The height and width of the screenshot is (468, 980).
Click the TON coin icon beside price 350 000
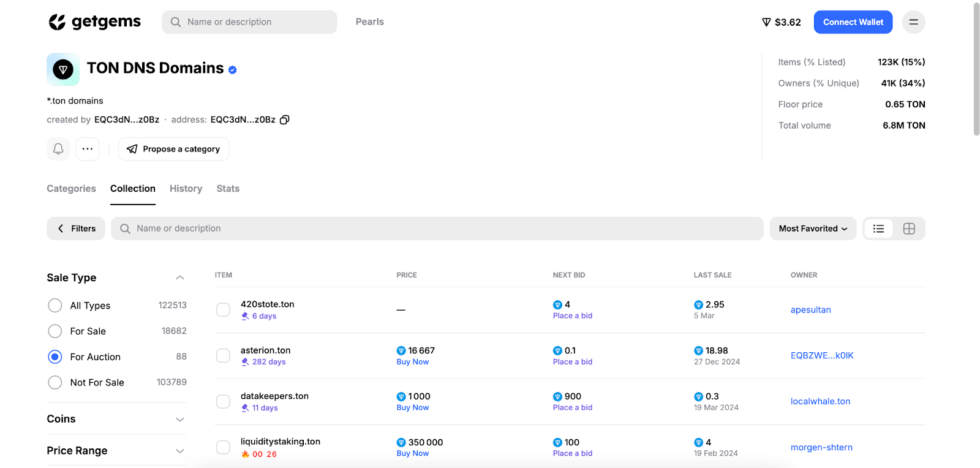click(x=401, y=442)
